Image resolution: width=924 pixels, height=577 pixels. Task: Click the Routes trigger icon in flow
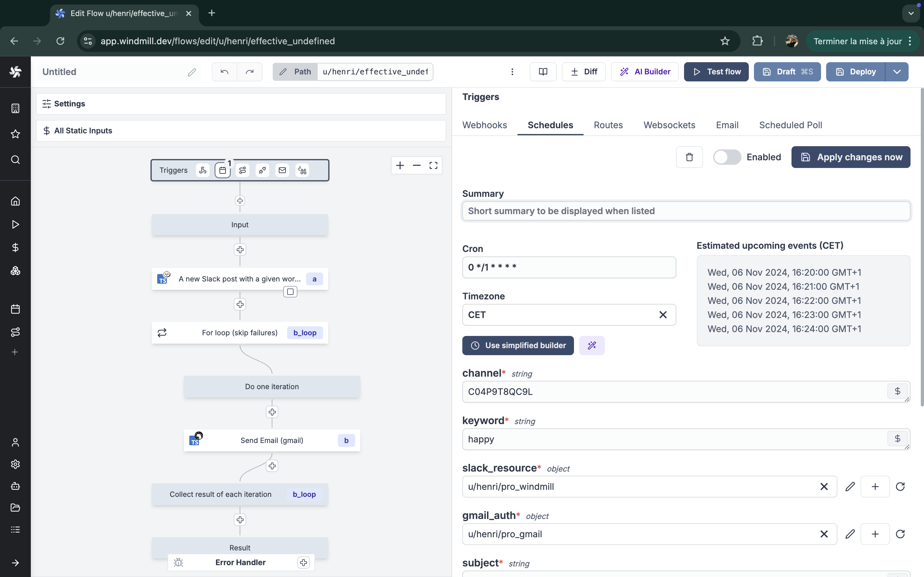[242, 170]
